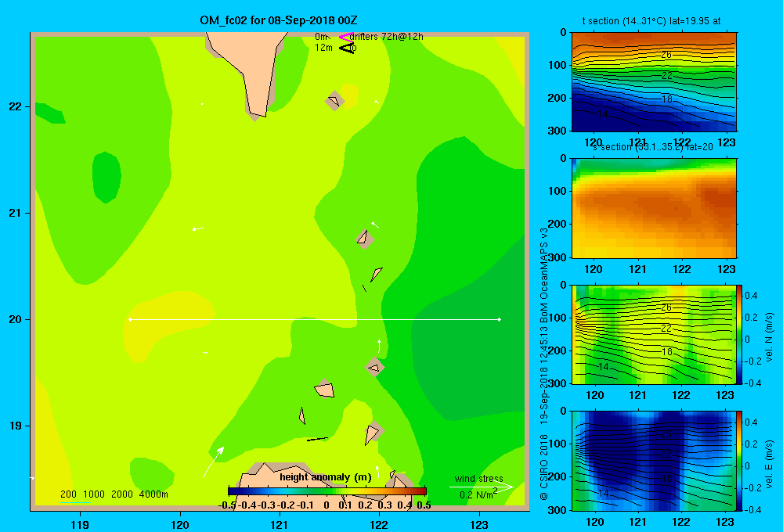Click latitude label 22 on the main map
The image size is (783, 532).
(16, 107)
